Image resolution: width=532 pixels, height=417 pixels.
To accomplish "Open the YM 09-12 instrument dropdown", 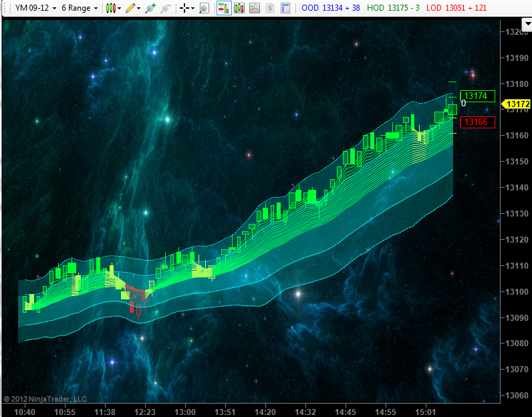I will [35, 8].
